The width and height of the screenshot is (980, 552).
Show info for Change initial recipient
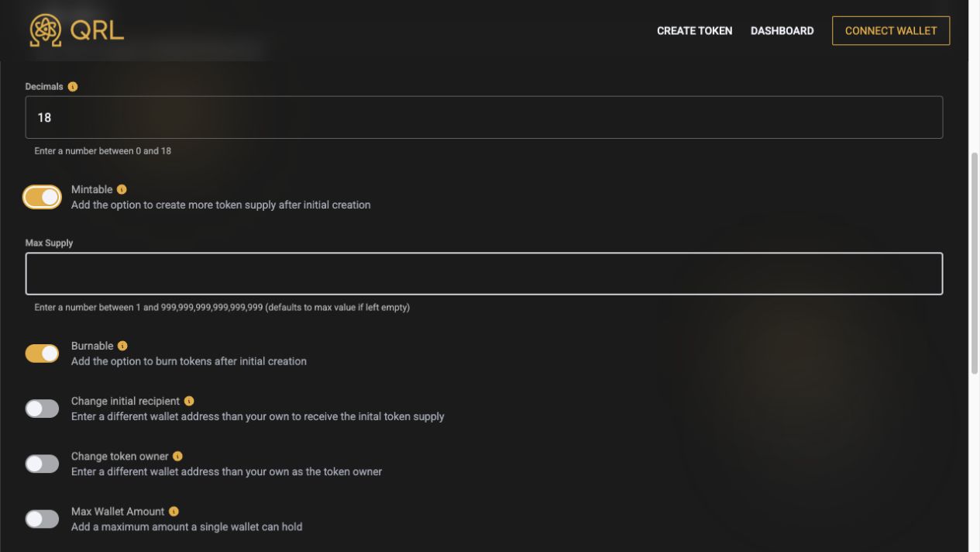tap(189, 401)
